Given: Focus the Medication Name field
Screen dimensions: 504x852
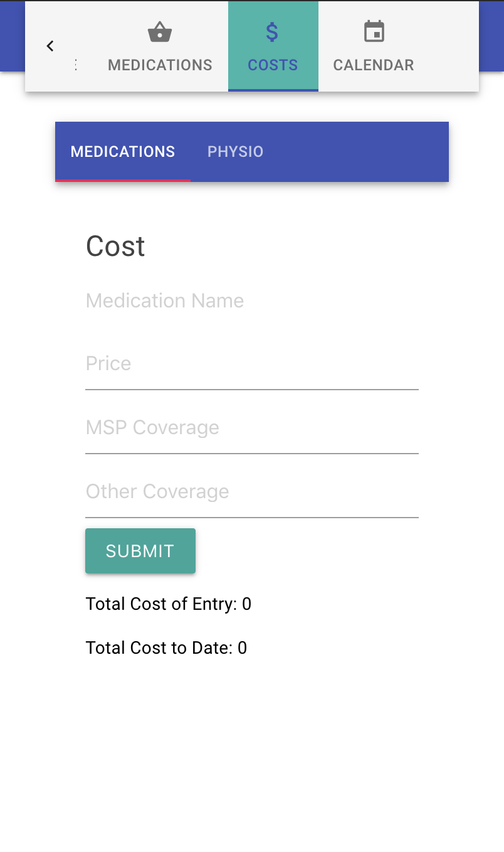Looking at the screenshot, I should [252, 301].
